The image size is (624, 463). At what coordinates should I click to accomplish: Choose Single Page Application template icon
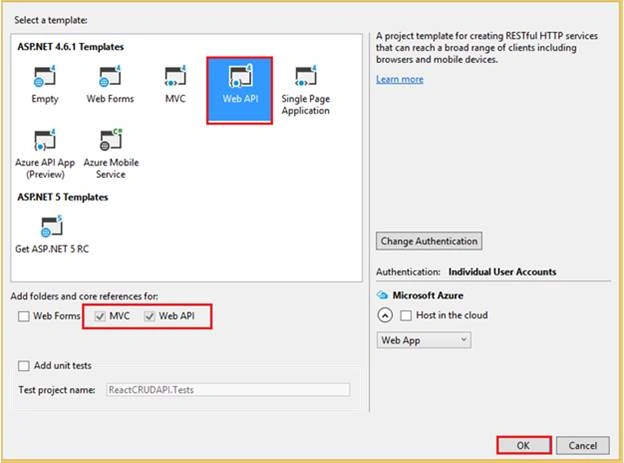306,76
